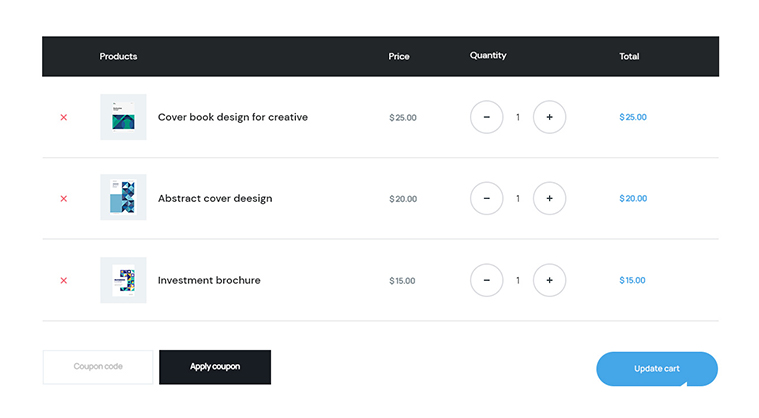Remove Cover book design for creative item
The height and width of the screenshot is (418, 759).
[x=64, y=117]
